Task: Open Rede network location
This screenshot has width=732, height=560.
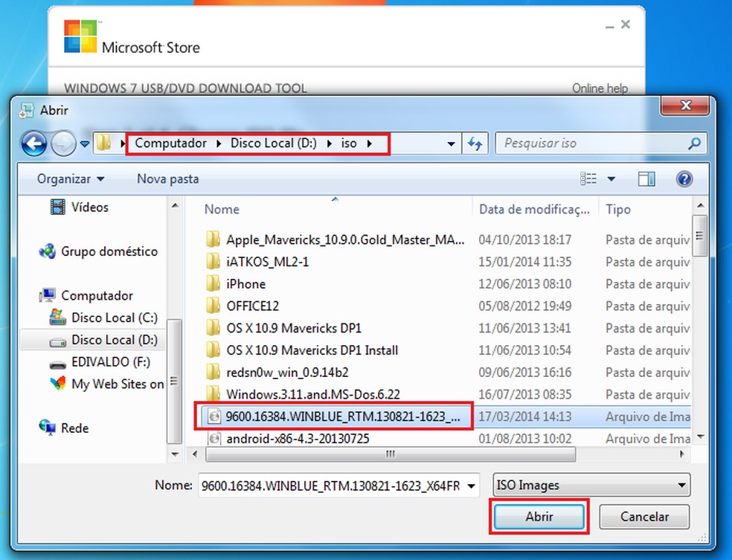Action: [x=65, y=428]
